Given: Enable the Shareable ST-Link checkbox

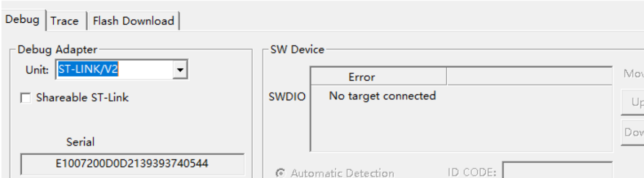Looking at the screenshot, I should (x=26, y=98).
